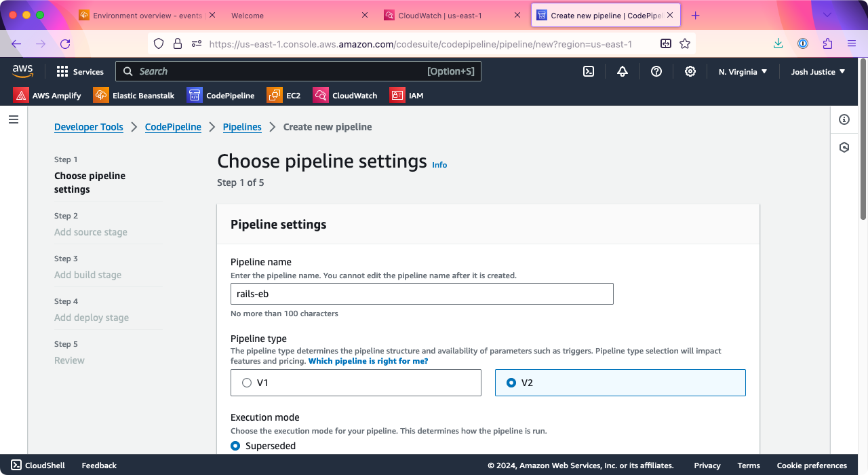868x475 pixels.
Task: Open the Feedback link
Action: click(x=99, y=465)
